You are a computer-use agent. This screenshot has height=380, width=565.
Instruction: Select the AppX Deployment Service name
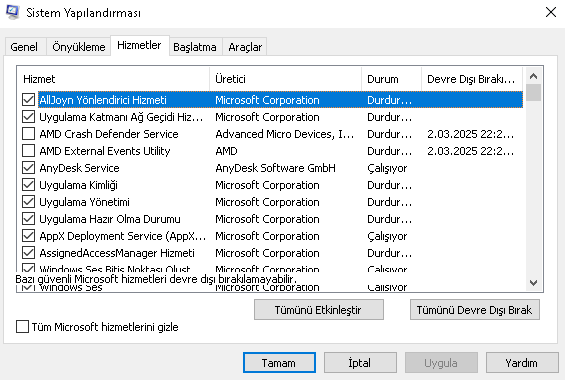click(x=123, y=236)
